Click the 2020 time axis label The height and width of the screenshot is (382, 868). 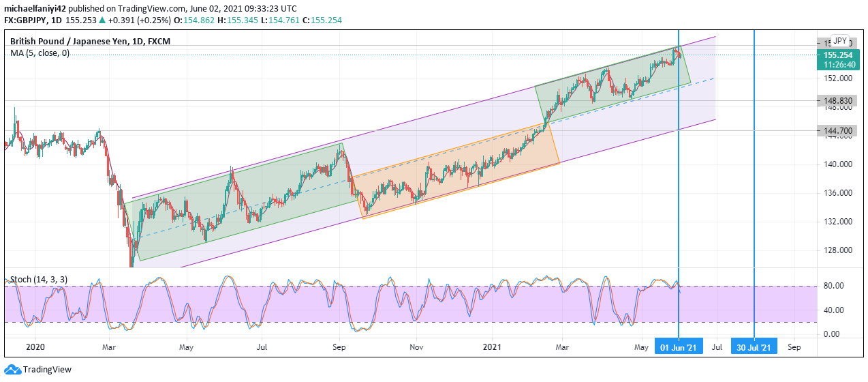pos(35,347)
